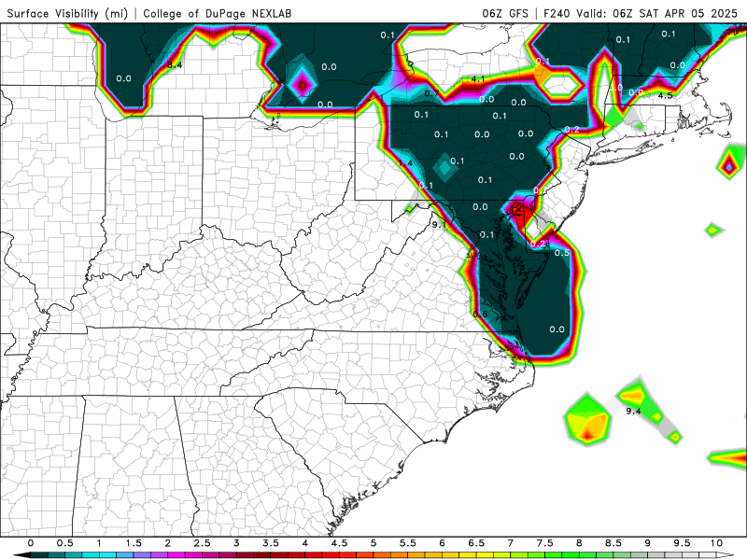Image resolution: width=747 pixels, height=560 pixels.
Task: Click the '06Z GFS' model run label
Action: coord(505,13)
